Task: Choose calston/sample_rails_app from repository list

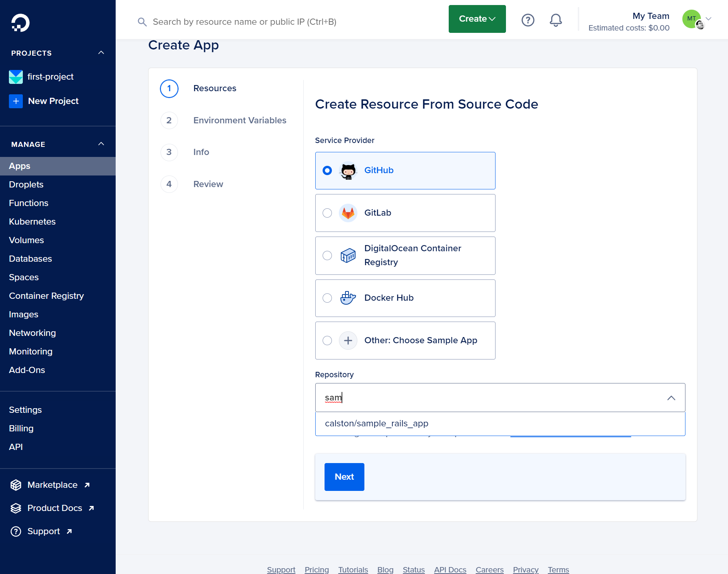Action: point(500,424)
